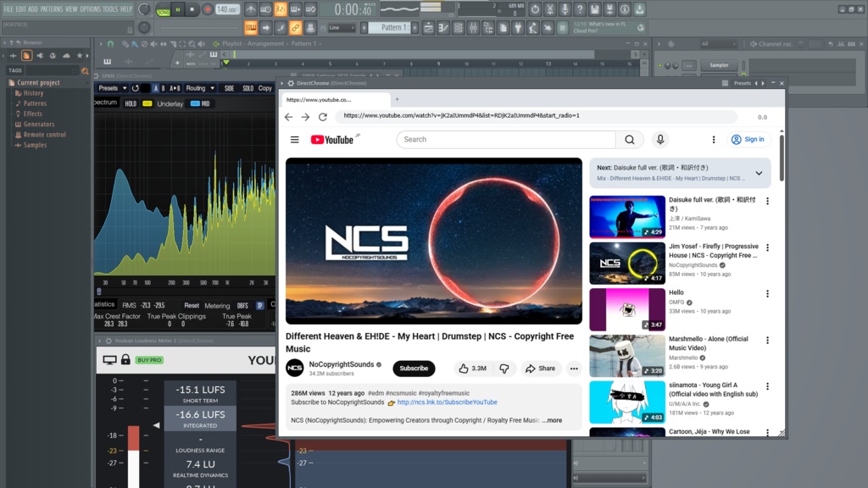Open the Routing dropdown in SPAN
This screenshot has height=488, width=868.
coord(198,88)
